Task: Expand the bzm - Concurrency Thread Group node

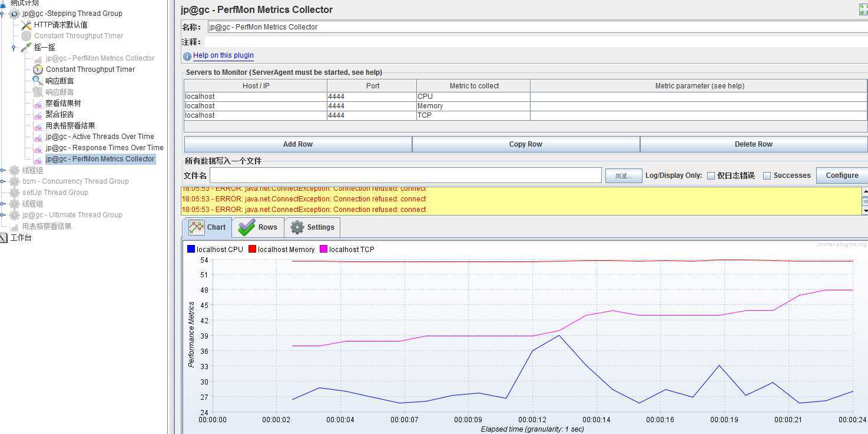Action: click(x=3, y=181)
